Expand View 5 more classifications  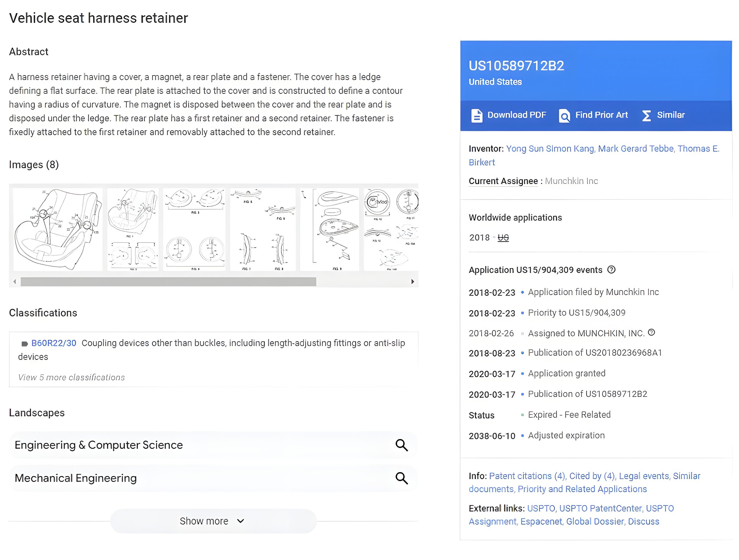[71, 377]
